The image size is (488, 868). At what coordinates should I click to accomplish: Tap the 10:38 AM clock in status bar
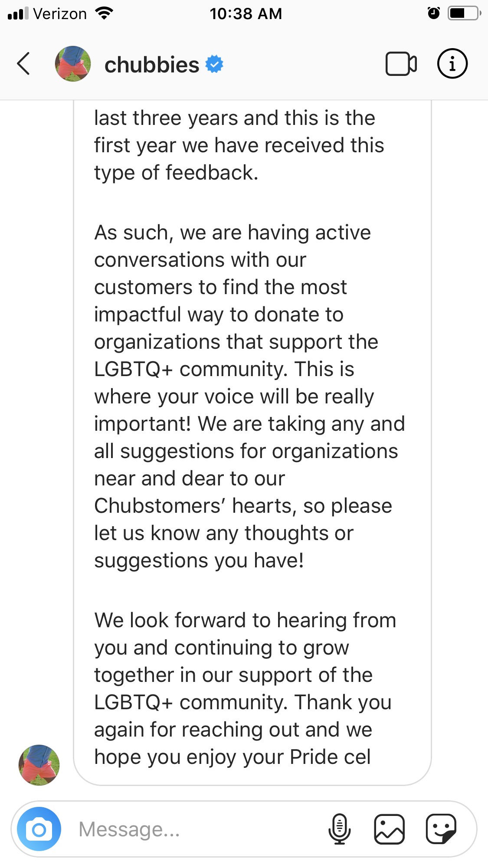pyautogui.click(x=246, y=14)
